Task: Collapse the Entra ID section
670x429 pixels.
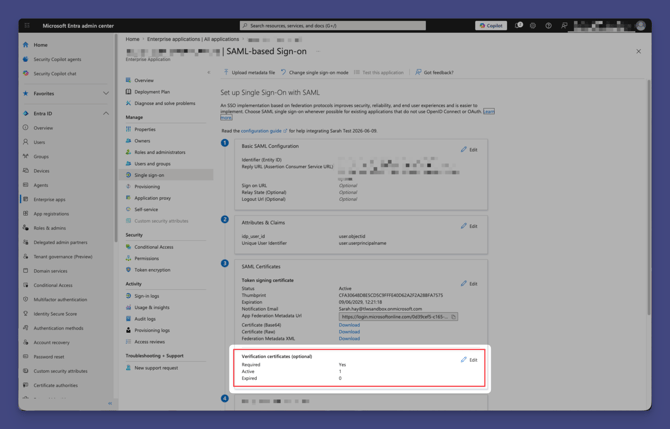Action: click(106, 114)
